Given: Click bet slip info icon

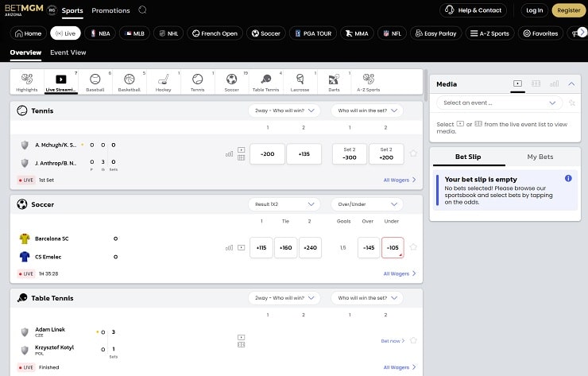Looking at the screenshot, I should pos(568,178).
